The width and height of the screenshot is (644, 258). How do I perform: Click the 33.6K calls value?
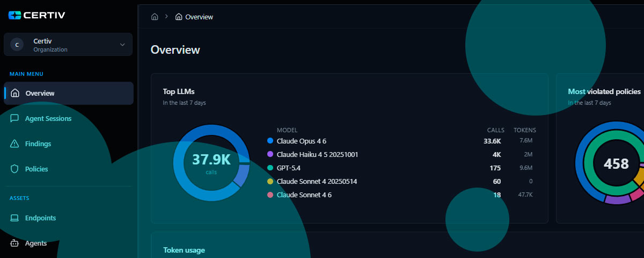[x=492, y=141]
